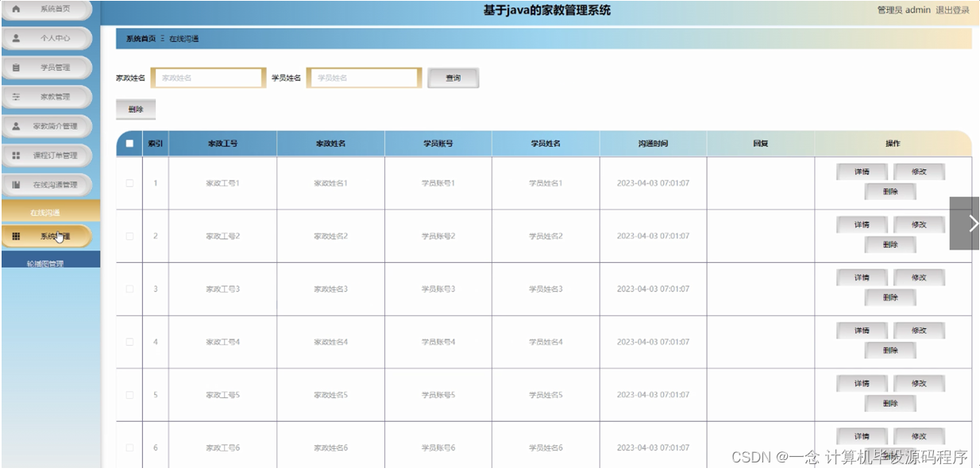Check the checkbox for row 家政工号3

tap(129, 288)
